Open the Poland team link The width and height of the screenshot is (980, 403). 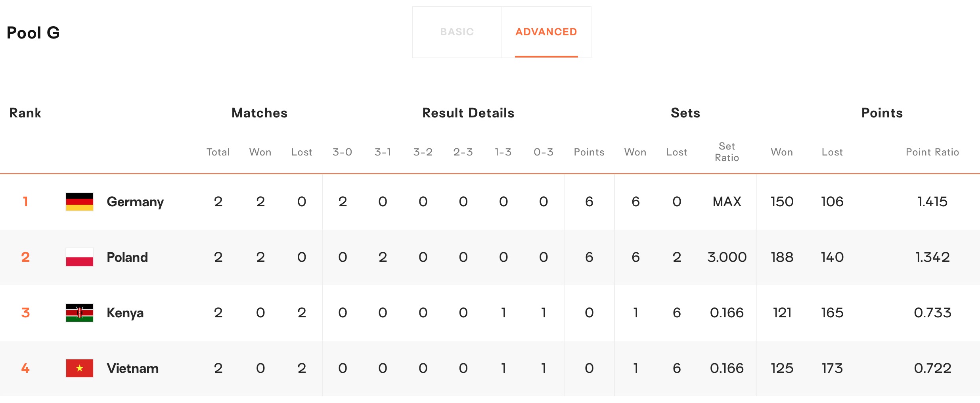pos(127,257)
